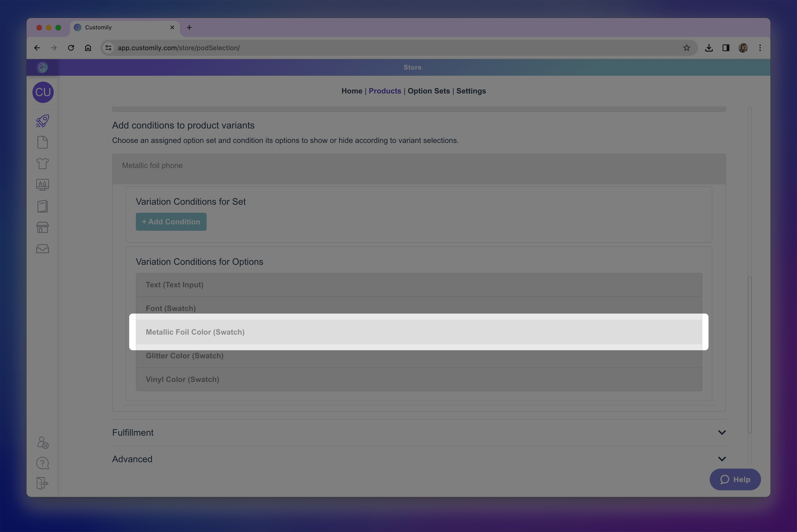Click the question mark support icon
Screen dimensions: 797x532
[42, 463]
